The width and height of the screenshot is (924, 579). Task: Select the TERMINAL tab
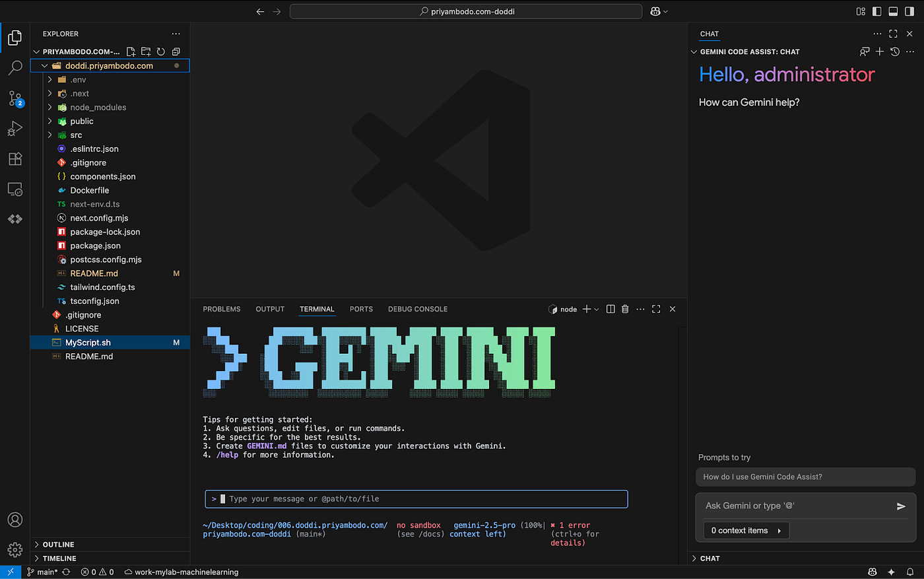(317, 309)
